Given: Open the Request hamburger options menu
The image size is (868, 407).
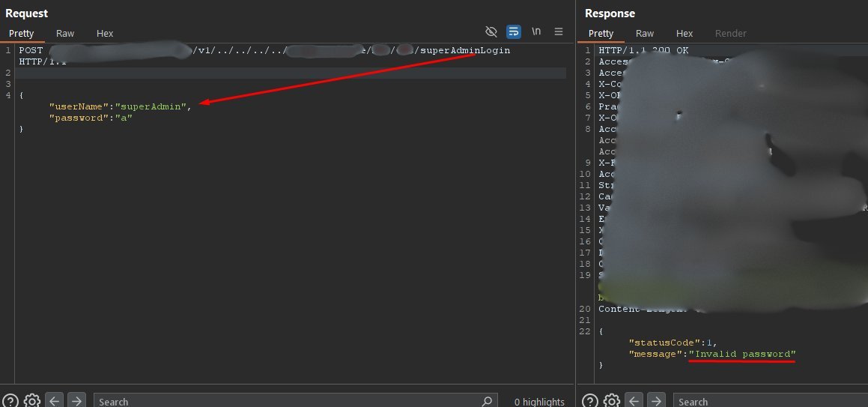Looking at the screenshot, I should pyautogui.click(x=559, y=31).
